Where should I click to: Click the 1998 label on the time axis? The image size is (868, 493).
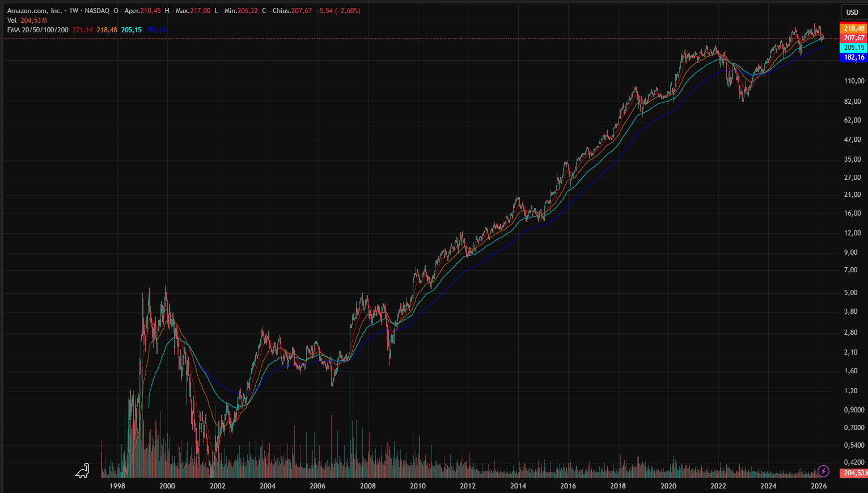117,486
